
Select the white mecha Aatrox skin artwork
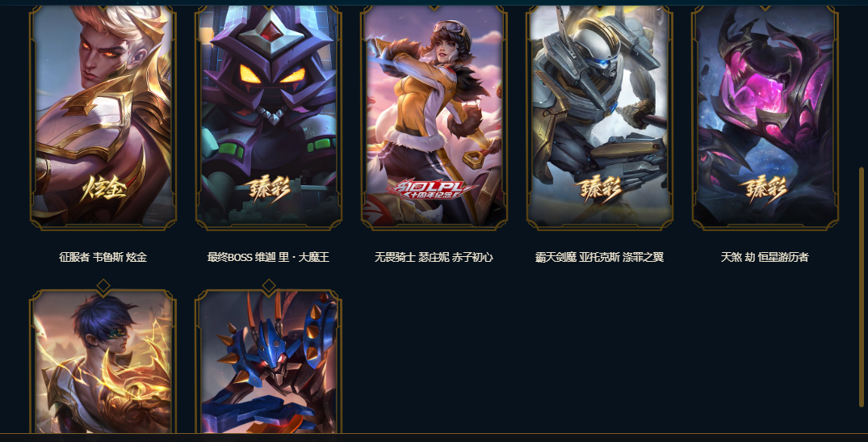pos(599,117)
